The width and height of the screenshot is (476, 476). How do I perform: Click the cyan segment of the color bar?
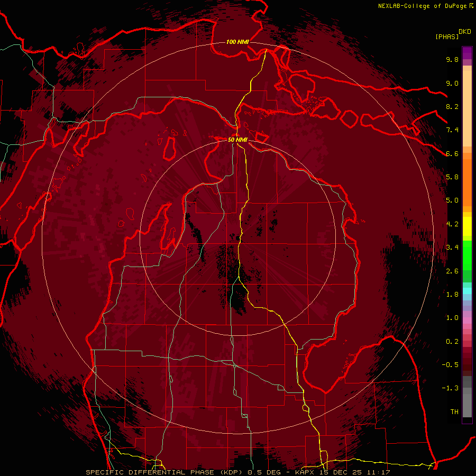point(467,290)
